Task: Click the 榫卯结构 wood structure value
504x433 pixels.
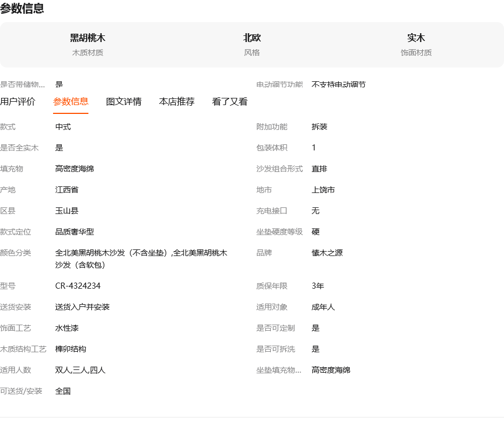Action: tap(71, 349)
